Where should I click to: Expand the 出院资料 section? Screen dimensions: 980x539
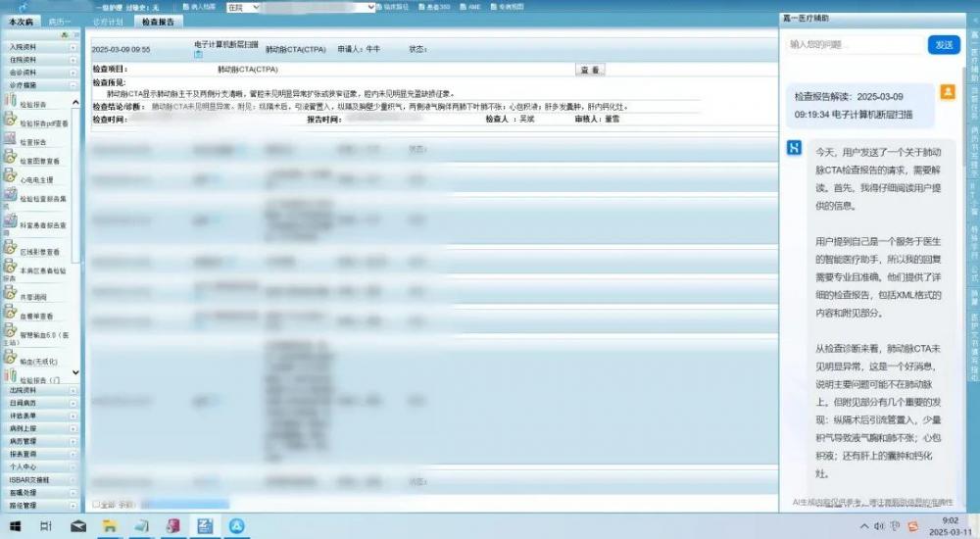pos(73,391)
